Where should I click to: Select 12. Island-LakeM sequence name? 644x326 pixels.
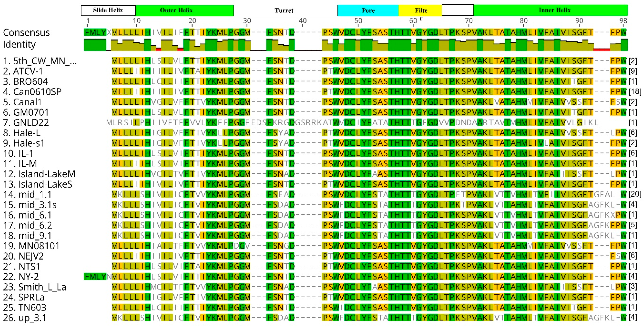[x=39, y=174]
